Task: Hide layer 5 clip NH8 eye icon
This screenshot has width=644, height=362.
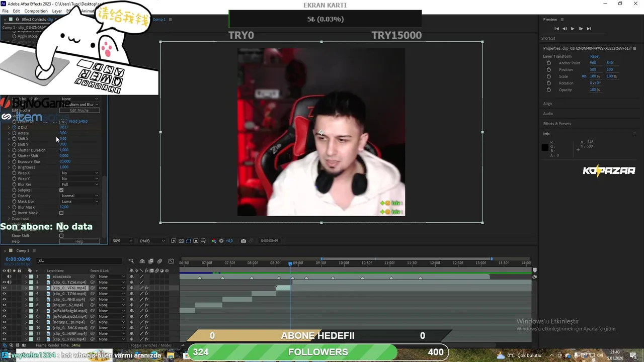Action: (4, 300)
